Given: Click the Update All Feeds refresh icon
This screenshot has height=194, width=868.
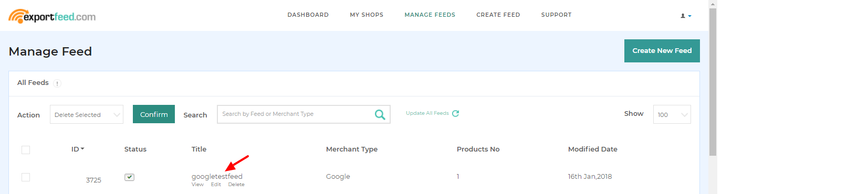Looking at the screenshot, I should [455, 113].
